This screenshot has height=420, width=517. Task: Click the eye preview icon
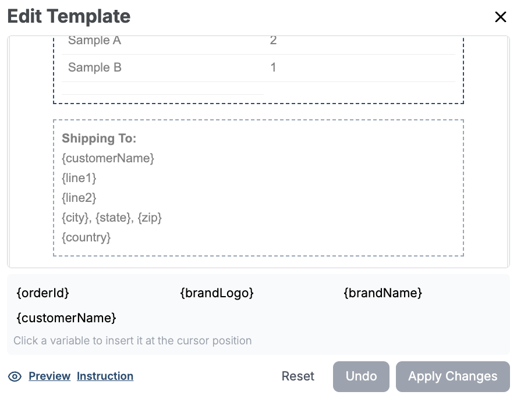tap(15, 377)
